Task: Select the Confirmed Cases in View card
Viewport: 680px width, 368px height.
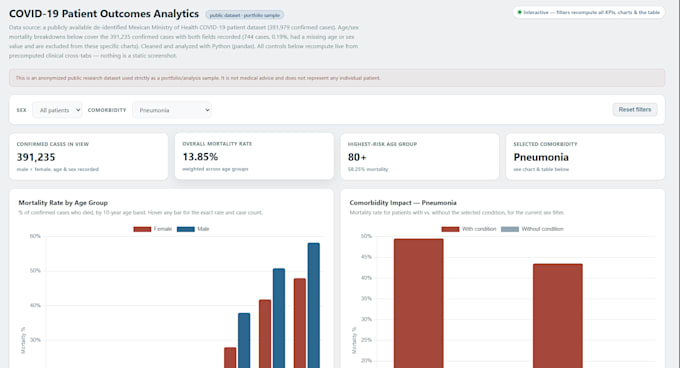Action: coord(88,156)
